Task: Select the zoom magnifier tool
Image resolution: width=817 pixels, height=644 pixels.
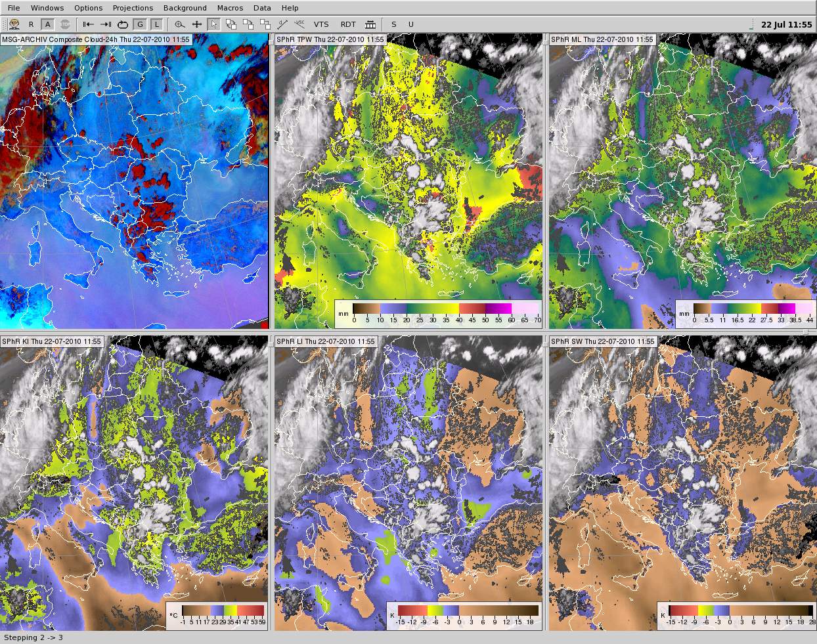Action: point(179,24)
